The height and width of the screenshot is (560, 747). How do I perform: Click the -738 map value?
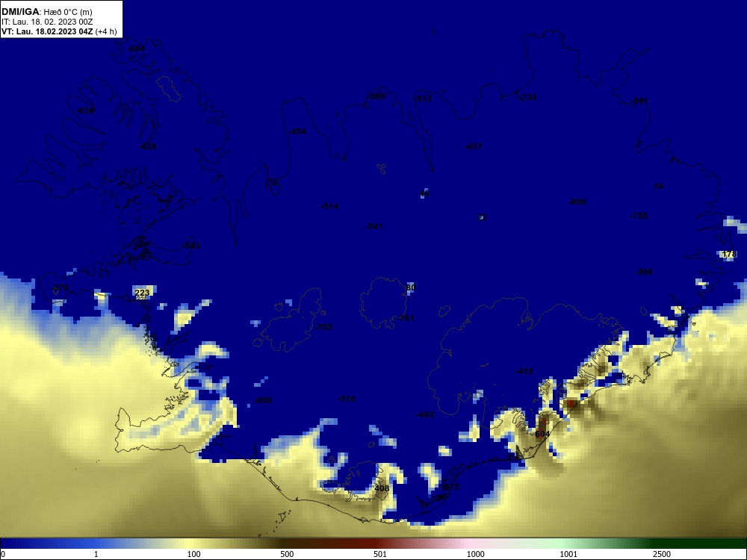point(528,97)
